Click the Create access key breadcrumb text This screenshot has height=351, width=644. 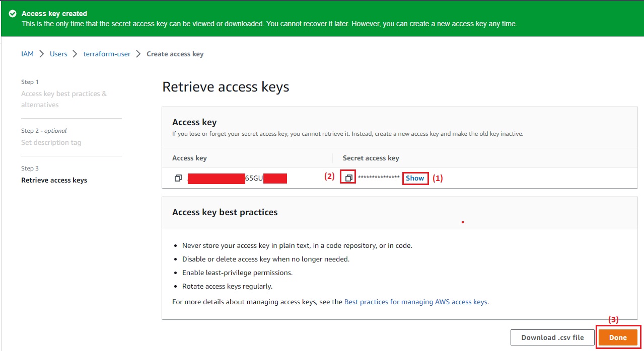click(x=175, y=54)
